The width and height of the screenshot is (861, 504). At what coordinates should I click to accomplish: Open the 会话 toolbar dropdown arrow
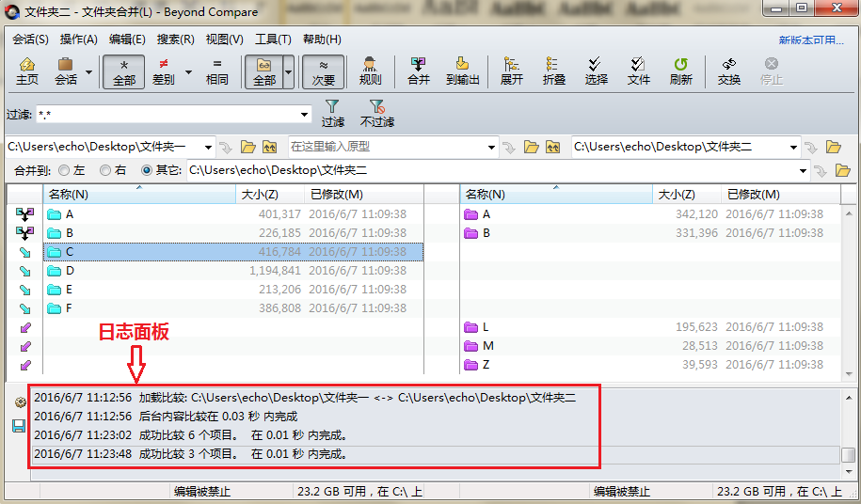(x=88, y=71)
